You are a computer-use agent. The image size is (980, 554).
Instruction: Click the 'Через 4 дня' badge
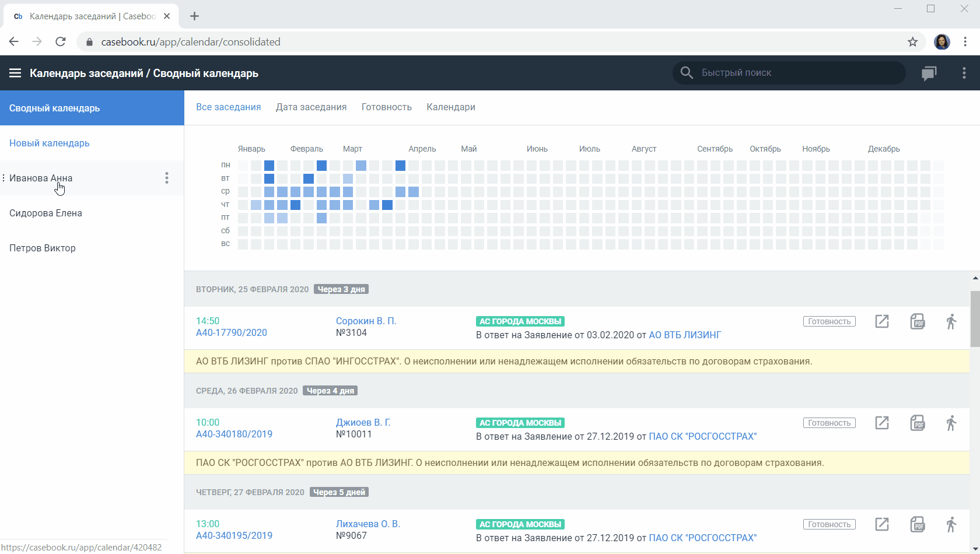pyautogui.click(x=330, y=391)
